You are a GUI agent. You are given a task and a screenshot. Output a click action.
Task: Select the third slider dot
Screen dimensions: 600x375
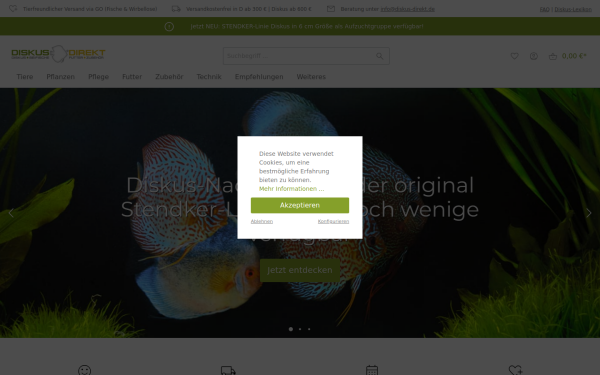[309, 329]
